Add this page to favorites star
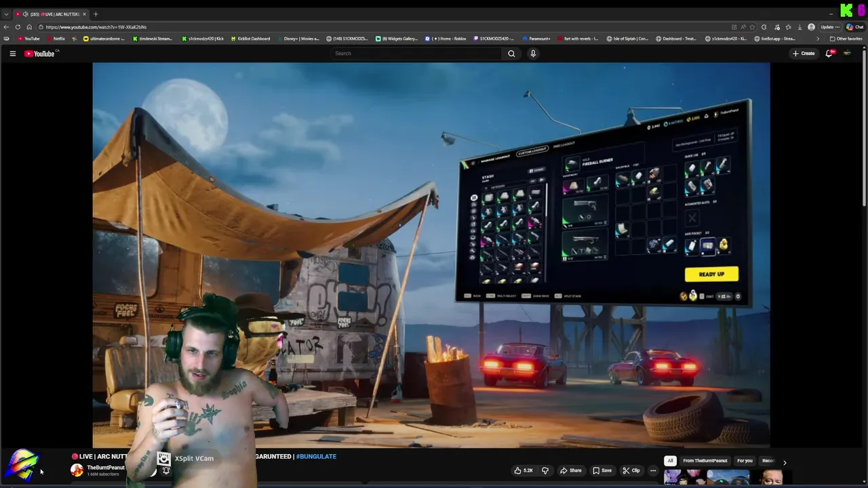Viewport: 868px width, 488px height. coord(752,27)
